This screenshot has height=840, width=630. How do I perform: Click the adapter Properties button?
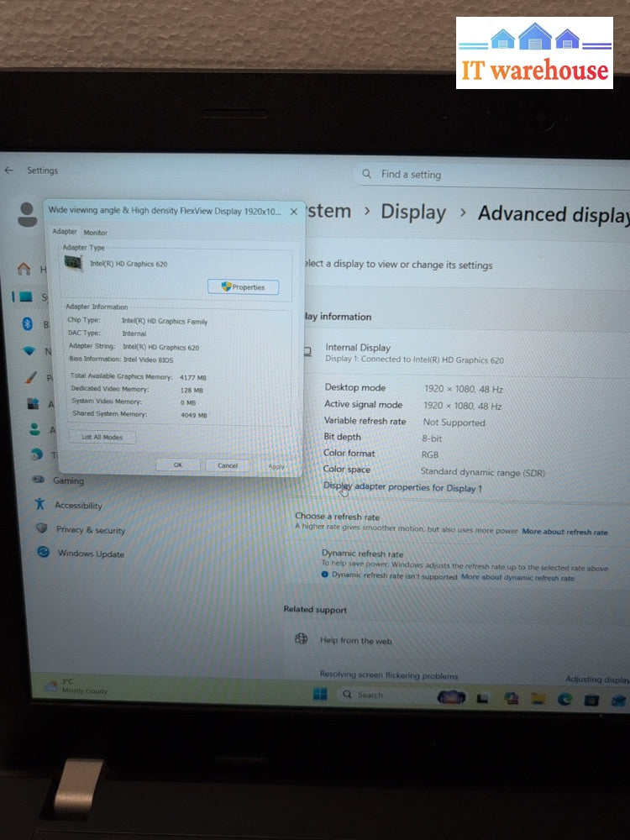click(x=244, y=287)
